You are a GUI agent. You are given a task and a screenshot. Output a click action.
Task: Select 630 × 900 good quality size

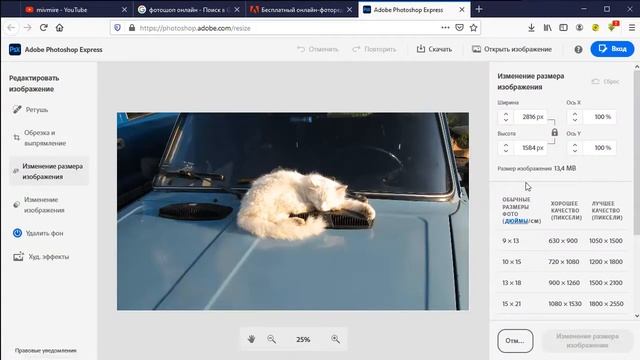click(563, 241)
